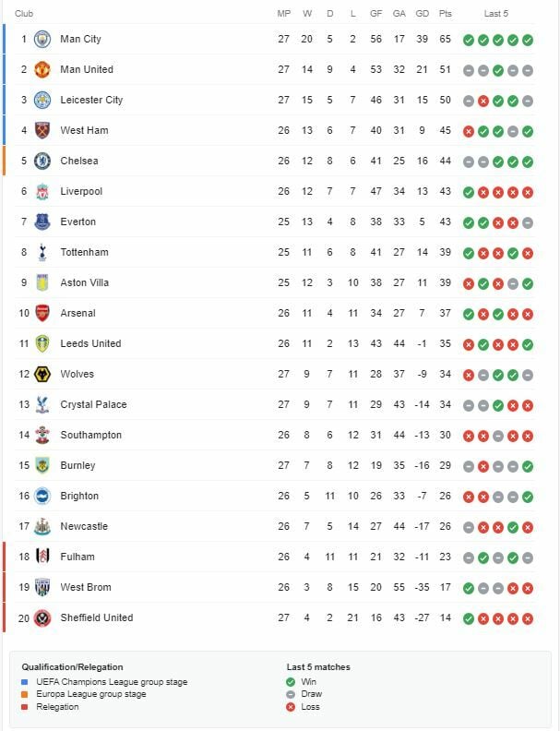Click the Pts column header
Viewport: 560px width, 731px height.
coord(446,14)
